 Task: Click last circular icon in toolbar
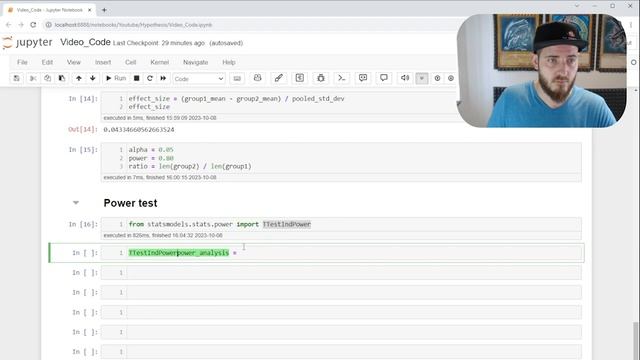pos(451,78)
